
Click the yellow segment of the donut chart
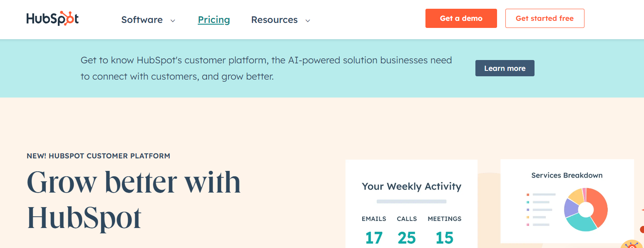tap(576, 195)
